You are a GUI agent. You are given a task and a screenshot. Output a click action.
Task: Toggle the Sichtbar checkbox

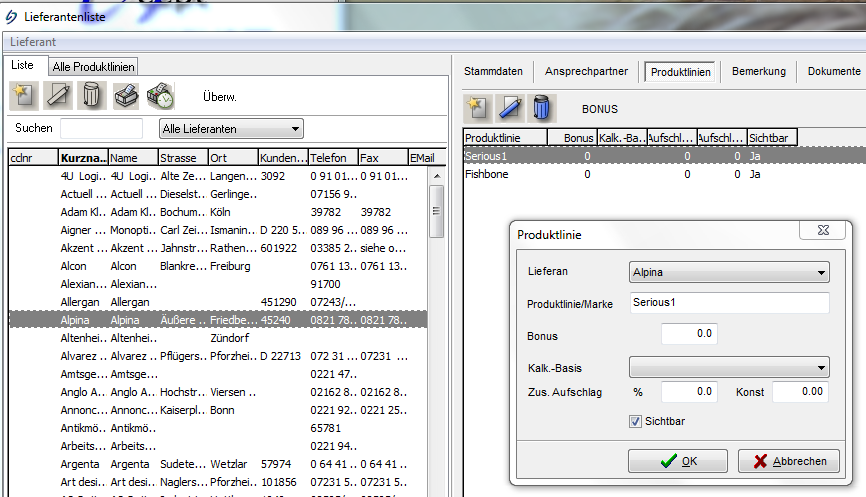[635, 422]
